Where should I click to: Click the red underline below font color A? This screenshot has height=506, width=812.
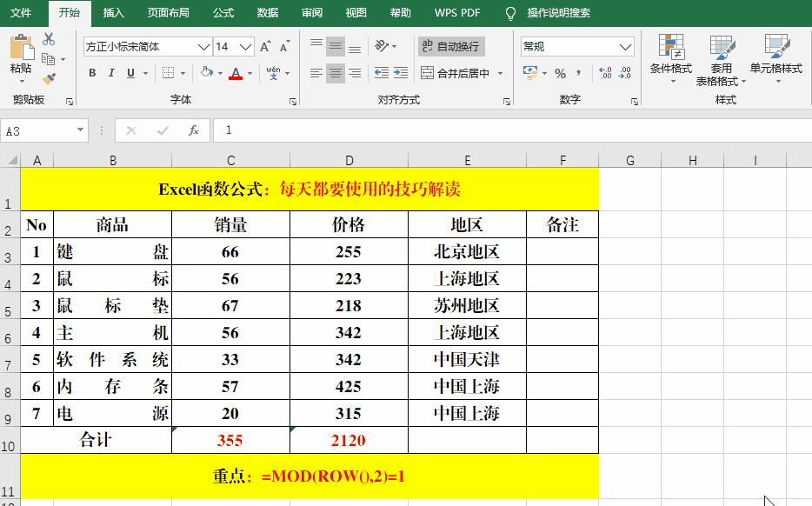point(236,78)
